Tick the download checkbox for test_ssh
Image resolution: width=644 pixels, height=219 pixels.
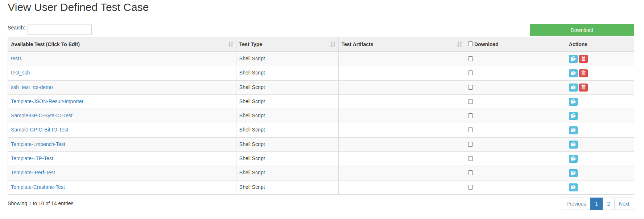click(470, 73)
